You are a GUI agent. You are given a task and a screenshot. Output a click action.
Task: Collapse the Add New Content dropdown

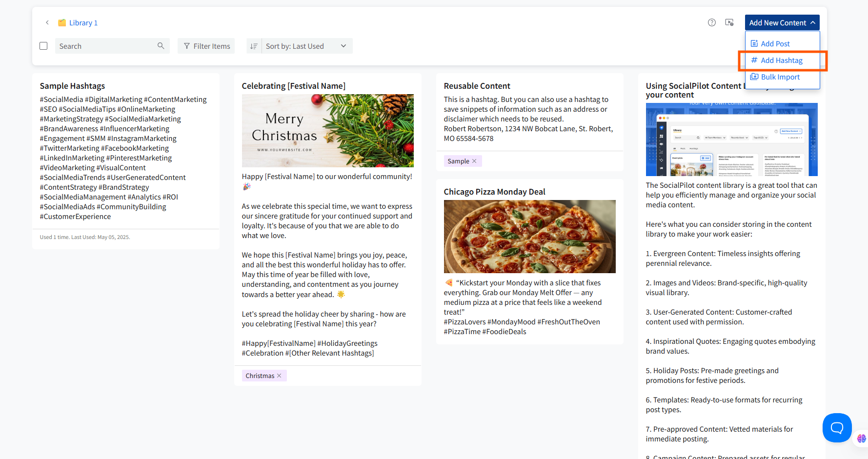pyautogui.click(x=782, y=22)
